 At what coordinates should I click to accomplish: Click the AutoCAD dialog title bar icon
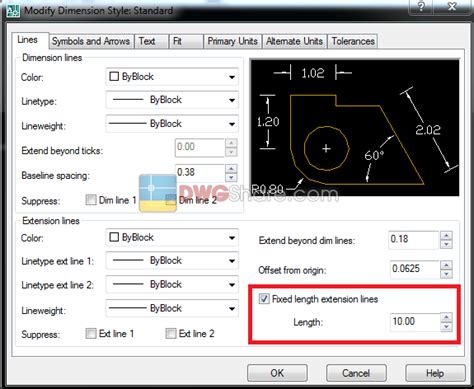coord(13,11)
